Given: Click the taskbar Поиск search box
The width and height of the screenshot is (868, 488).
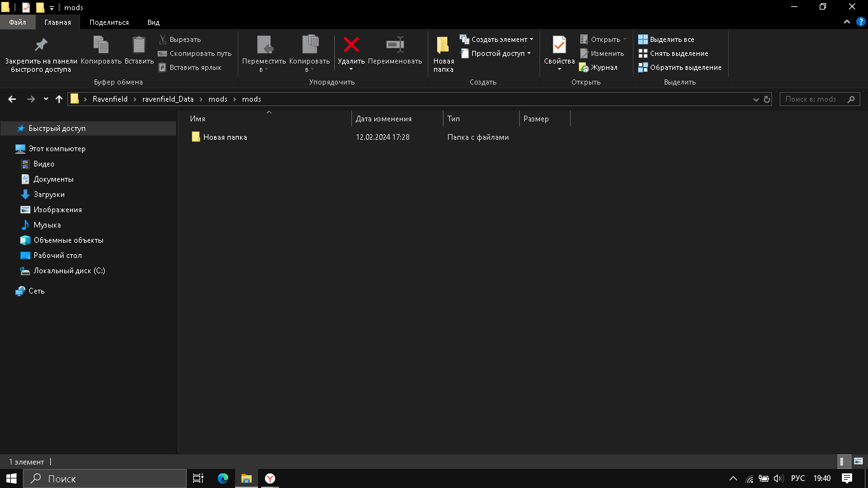Looking at the screenshot, I should (105, 478).
